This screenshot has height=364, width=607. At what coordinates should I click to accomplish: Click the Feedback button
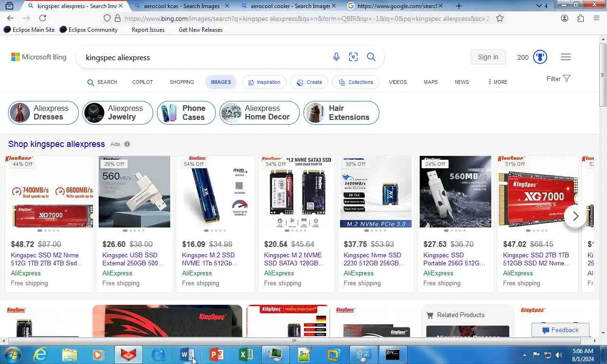pos(560,330)
